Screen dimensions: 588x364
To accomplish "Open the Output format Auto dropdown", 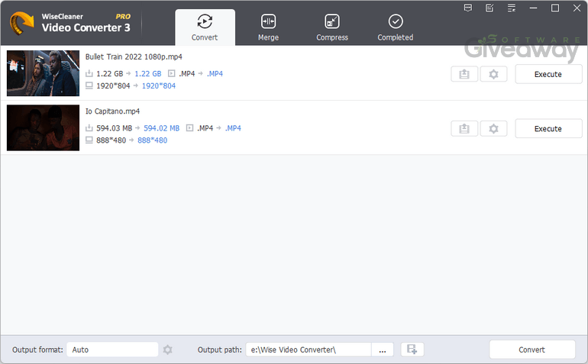I will 112,350.
